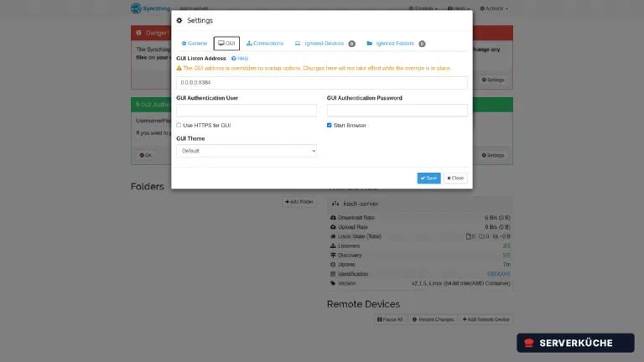Open the Help menu in the navbar
The height and width of the screenshot is (362, 644).
(x=459, y=8)
